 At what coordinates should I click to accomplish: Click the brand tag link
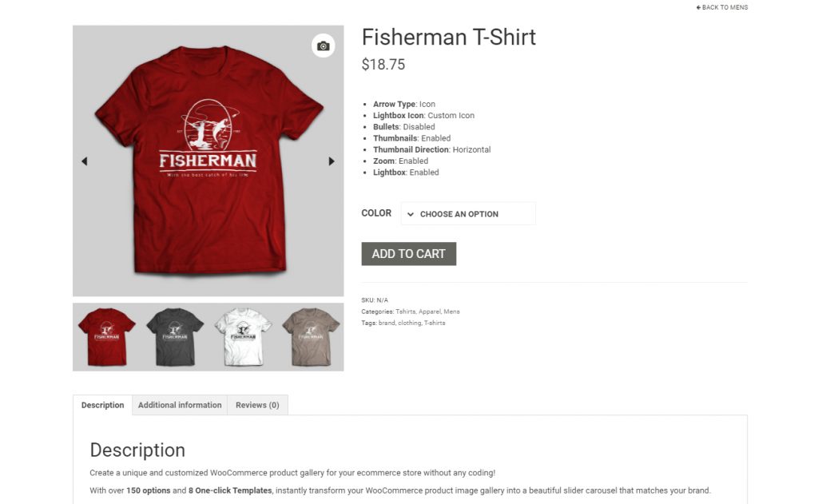coord(387,323)
